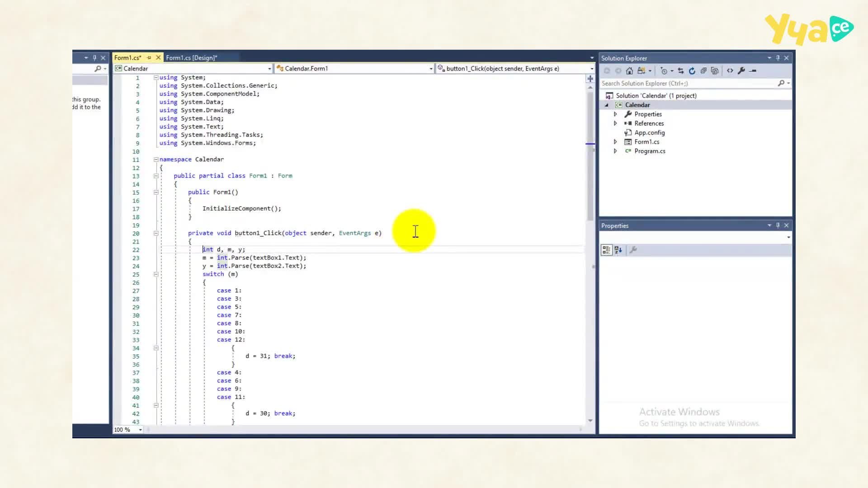868x488 pixels.
Task: Click the code line 'd = 31; break;'
Action: coord(270,356)
